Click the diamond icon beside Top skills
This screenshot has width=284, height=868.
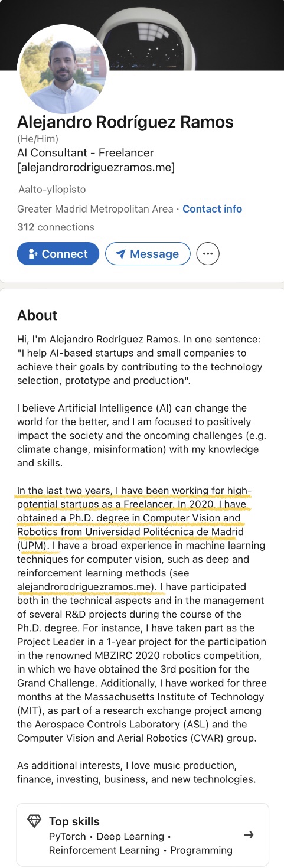tap(35, 821)
